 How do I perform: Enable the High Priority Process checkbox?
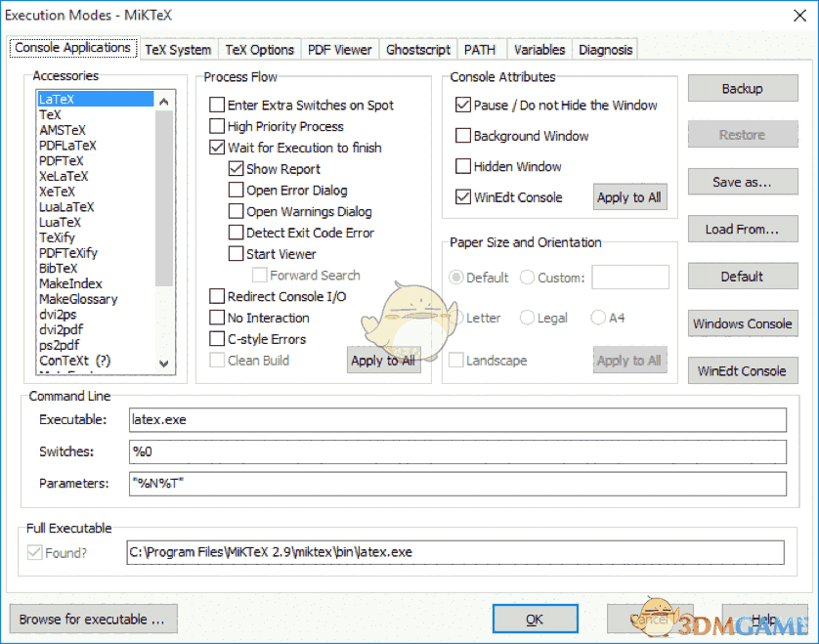pyautogui.click(x=218, y=126)
